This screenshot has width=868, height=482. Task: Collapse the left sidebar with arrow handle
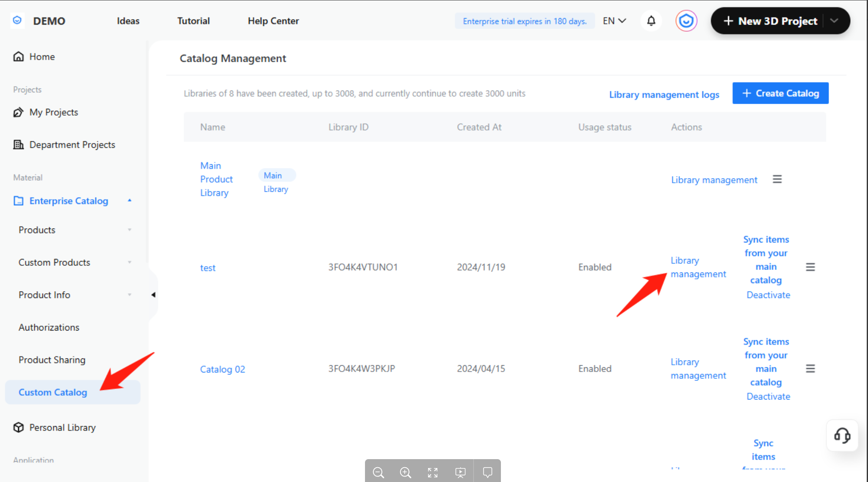pyautogui.click(x=153, y=295)
